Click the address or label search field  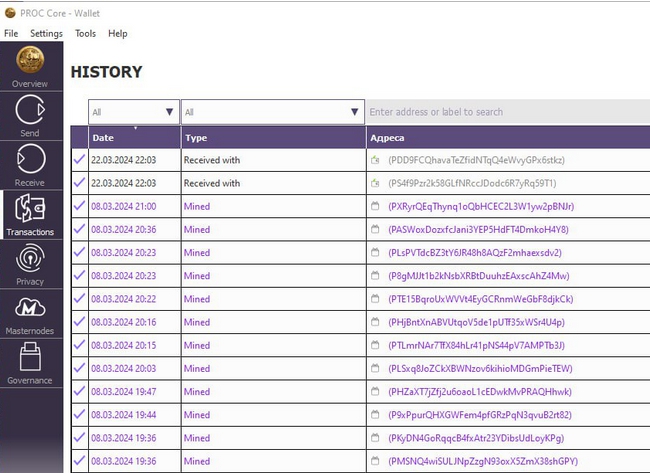pos(506,112)
